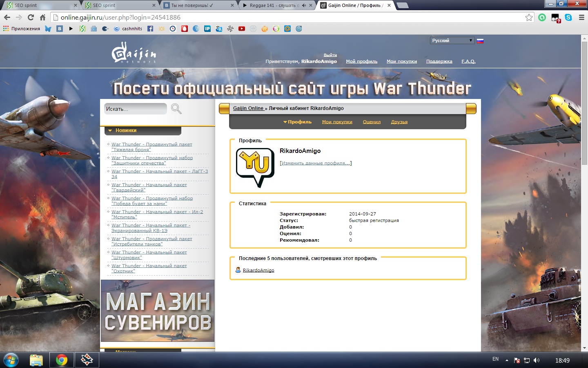
Task: Open the red Opera-style bookmark icon
Action: point(185,29)
